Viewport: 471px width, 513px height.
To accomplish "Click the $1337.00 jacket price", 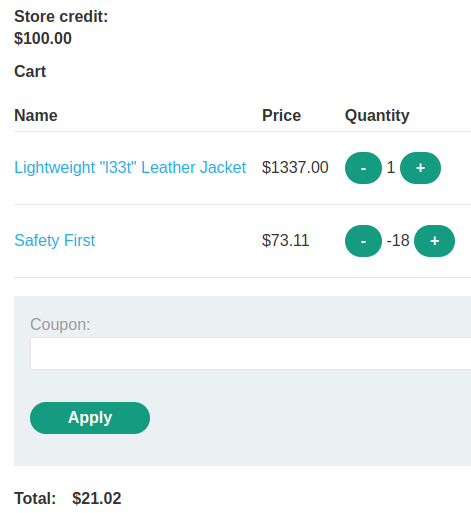I will (x=295, y=167).
